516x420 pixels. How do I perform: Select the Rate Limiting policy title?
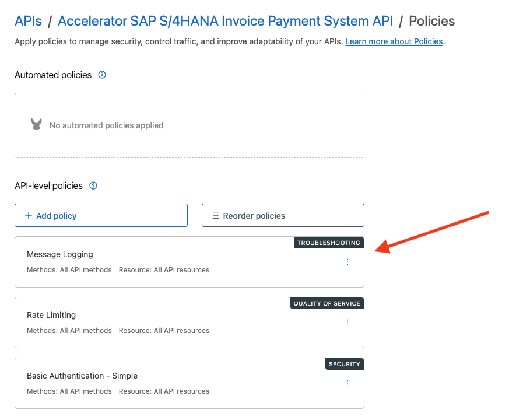coord(51,315)
